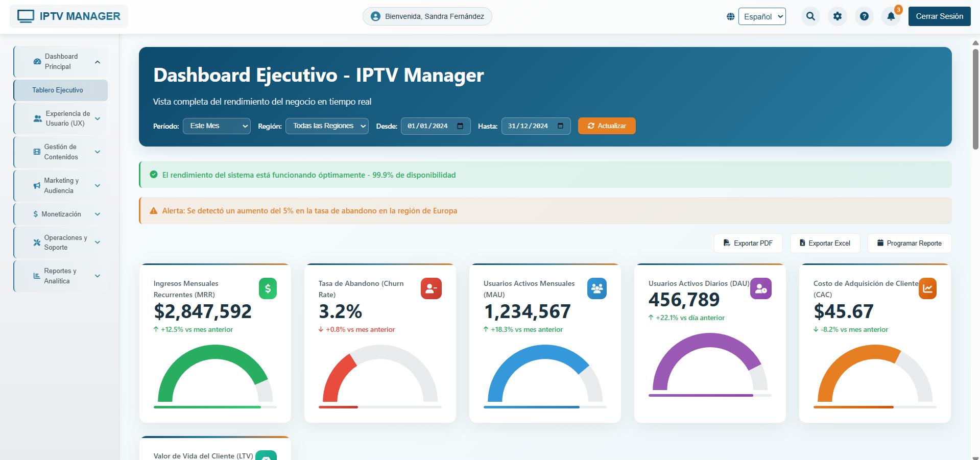Click the Actualizar button

[607, 126]
